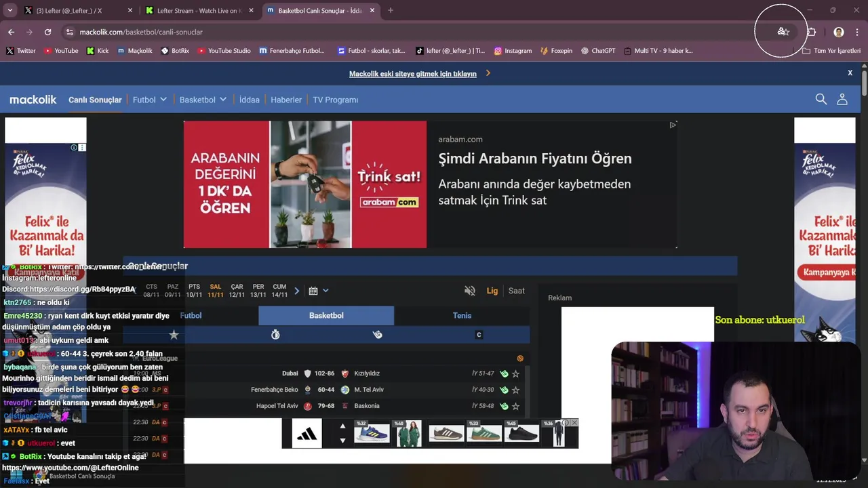The height and width of the screenshot is (488, 868).
Task: Open the calendar date picker icon
Action: (x=313, y=291)
